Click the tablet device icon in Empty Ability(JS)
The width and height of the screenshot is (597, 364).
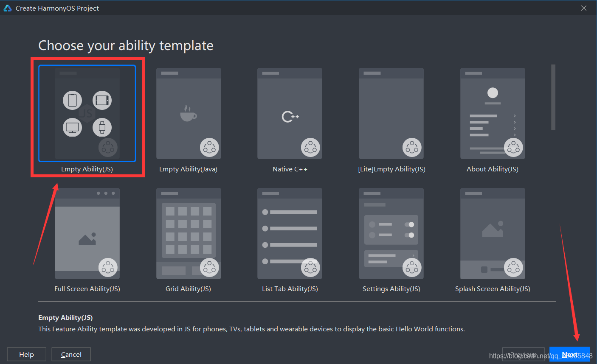point(102,100)
